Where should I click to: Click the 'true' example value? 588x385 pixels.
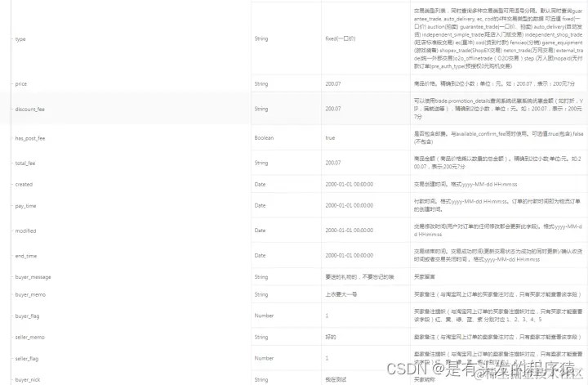coord(330,137)
